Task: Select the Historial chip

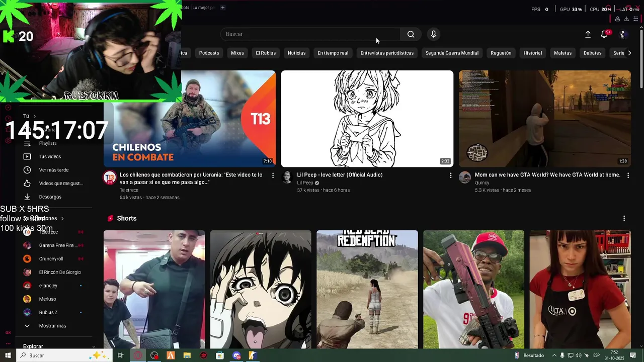Action: pos(533,53)
